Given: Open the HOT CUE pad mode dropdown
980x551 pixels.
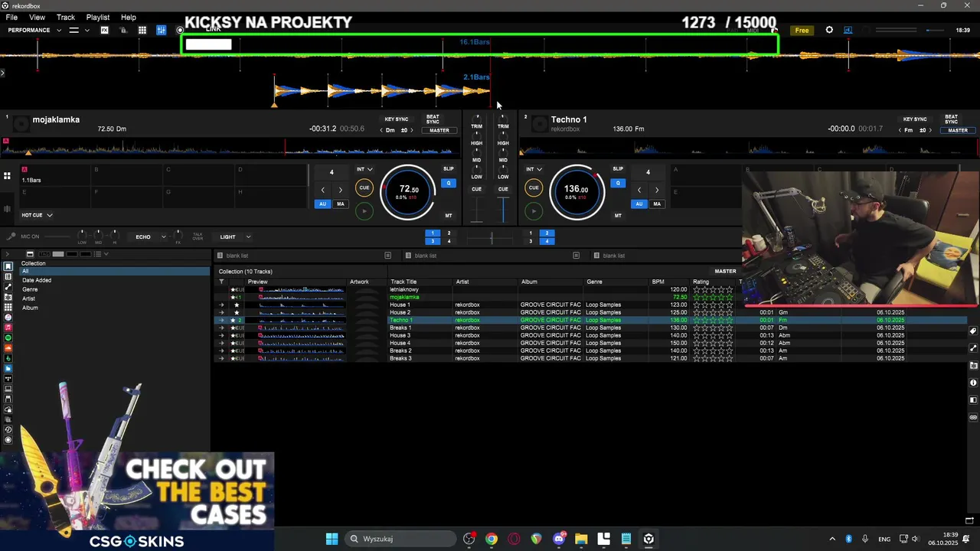Looking at the screenshot, I should coord(37,215).
